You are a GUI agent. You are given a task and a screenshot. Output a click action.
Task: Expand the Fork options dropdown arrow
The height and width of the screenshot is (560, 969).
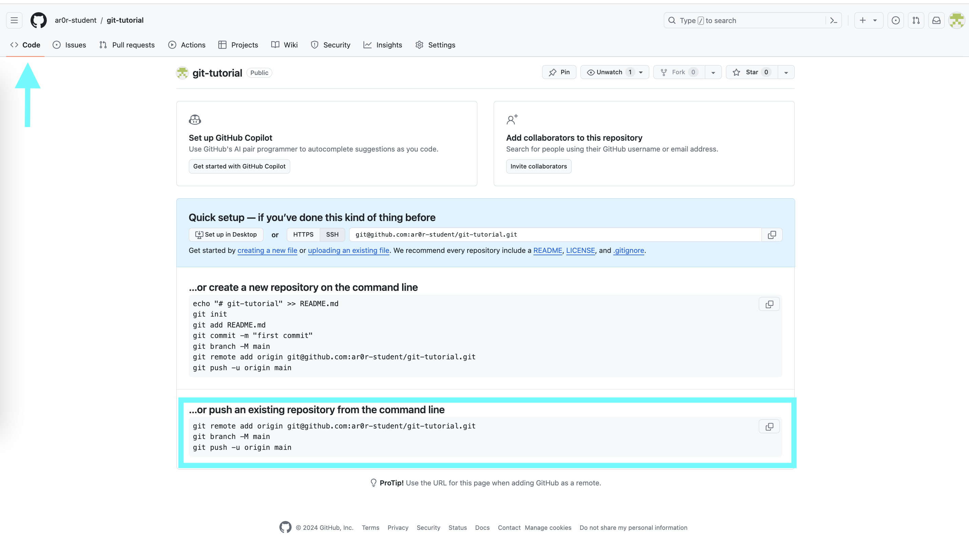pyautogui.click(x=713, y=72)
